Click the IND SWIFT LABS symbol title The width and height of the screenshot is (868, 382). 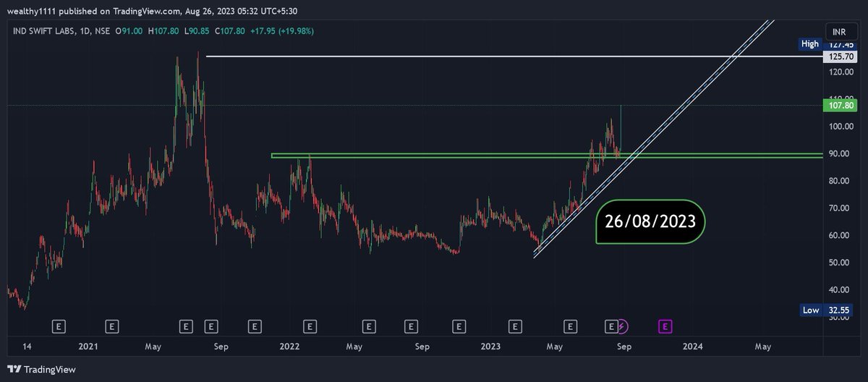[45, 31]
